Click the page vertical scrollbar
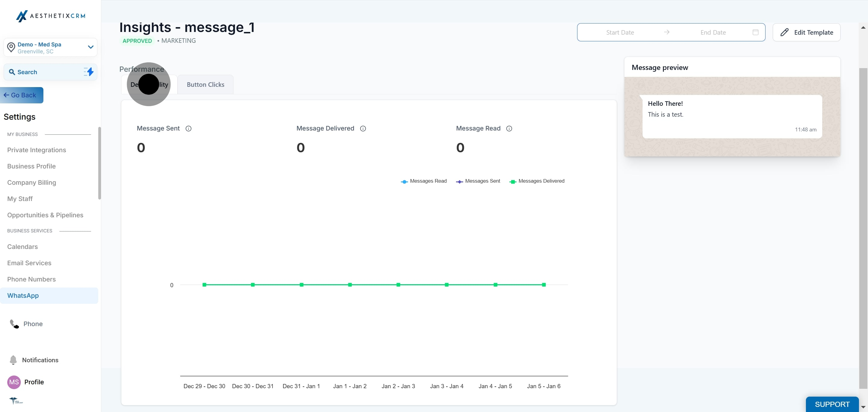 click(863, 228)
